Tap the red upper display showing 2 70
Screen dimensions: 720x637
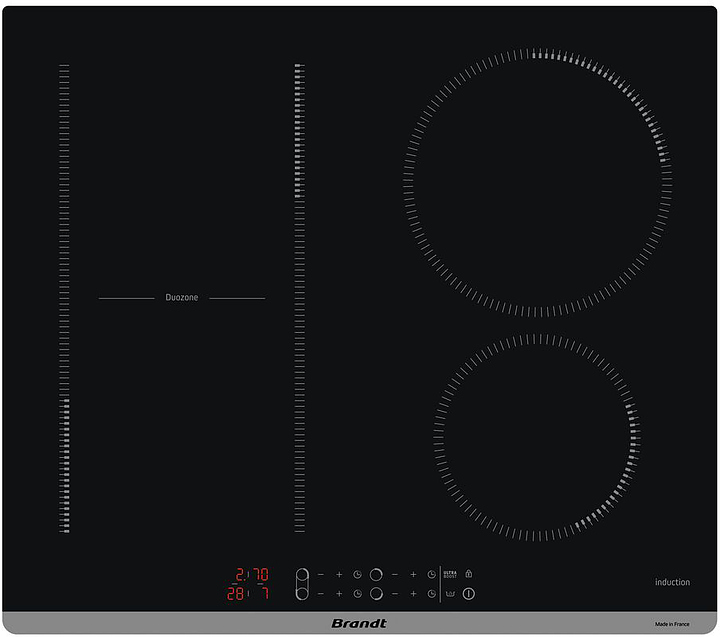[x=250, y=575]
